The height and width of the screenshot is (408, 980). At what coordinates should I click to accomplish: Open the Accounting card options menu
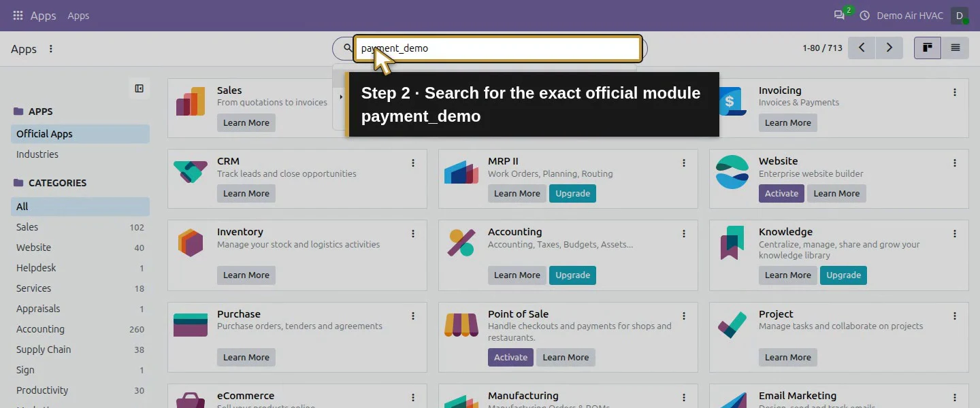point(684,233)
